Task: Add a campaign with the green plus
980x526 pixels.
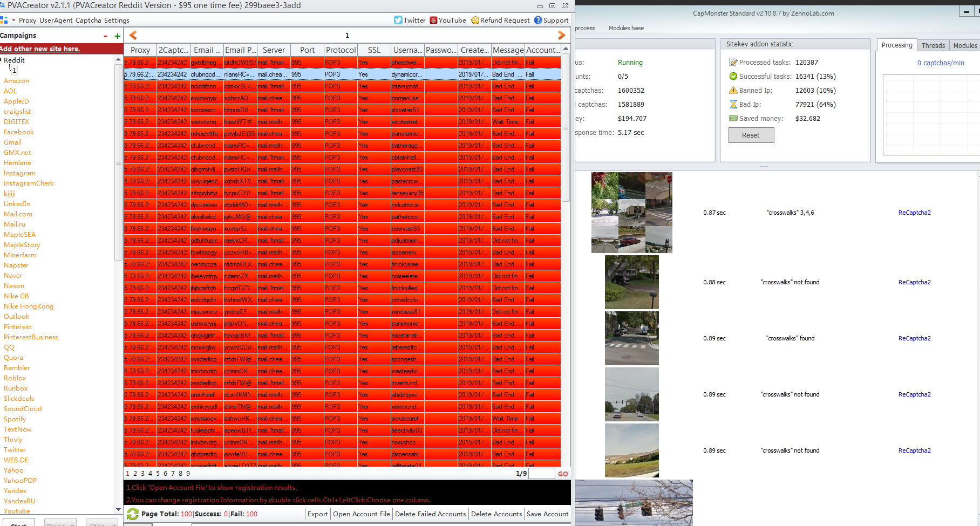Action: [x=118, y=36]
